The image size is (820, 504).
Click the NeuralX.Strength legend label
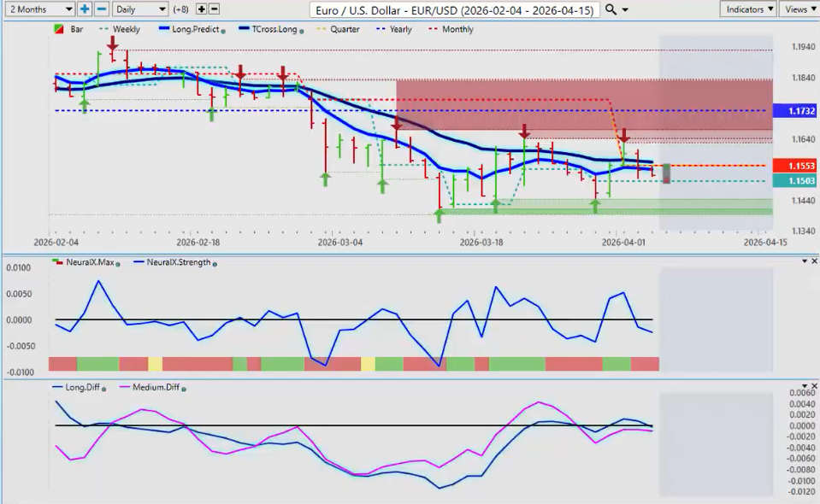(x=178, y=262)
